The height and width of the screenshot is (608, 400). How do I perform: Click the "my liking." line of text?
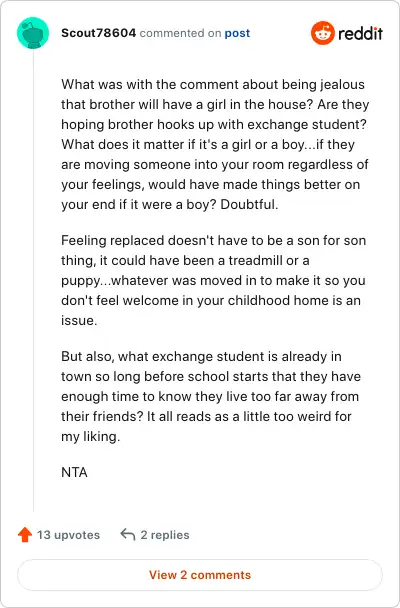(91, 437)
